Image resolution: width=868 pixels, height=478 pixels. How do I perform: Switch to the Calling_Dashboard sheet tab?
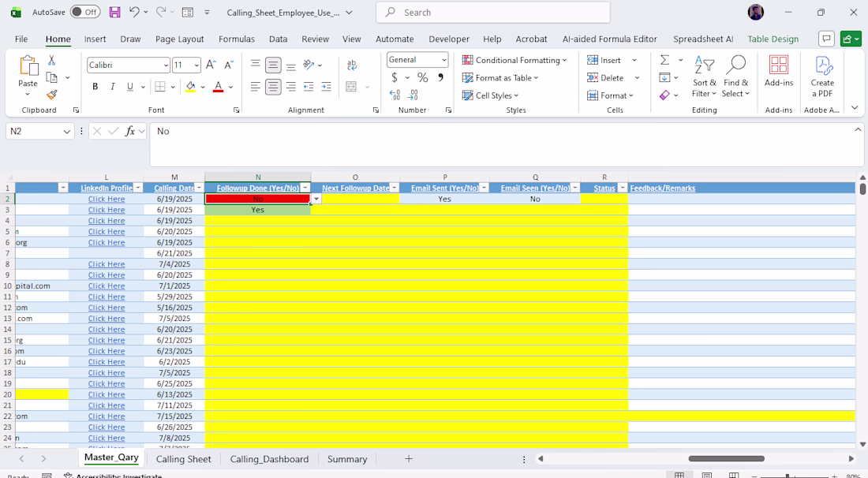[269, 459]
